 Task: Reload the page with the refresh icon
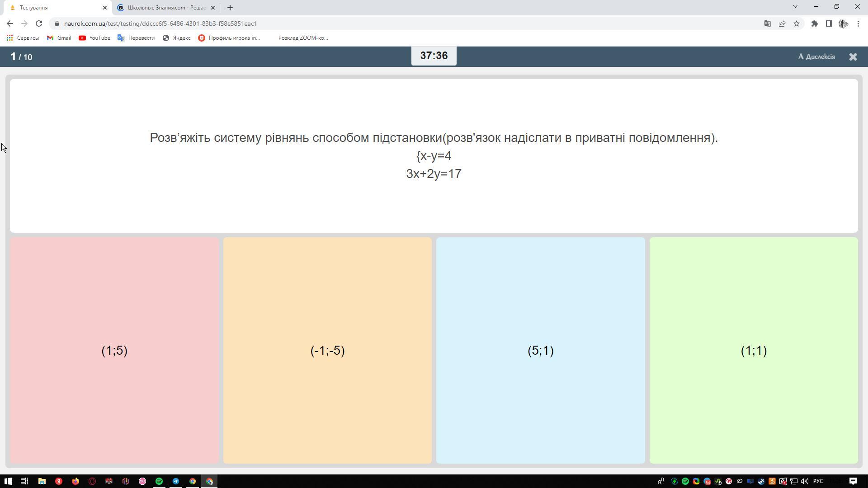(39, 23)
